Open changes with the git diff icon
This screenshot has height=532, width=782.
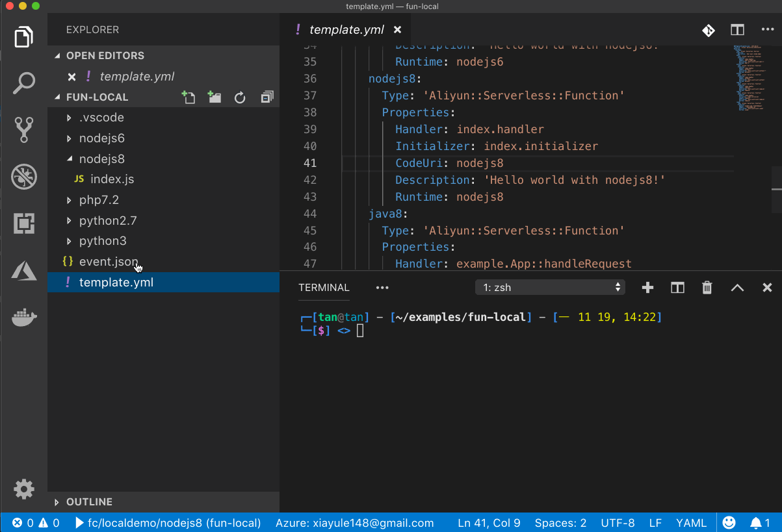coord(708,30)
